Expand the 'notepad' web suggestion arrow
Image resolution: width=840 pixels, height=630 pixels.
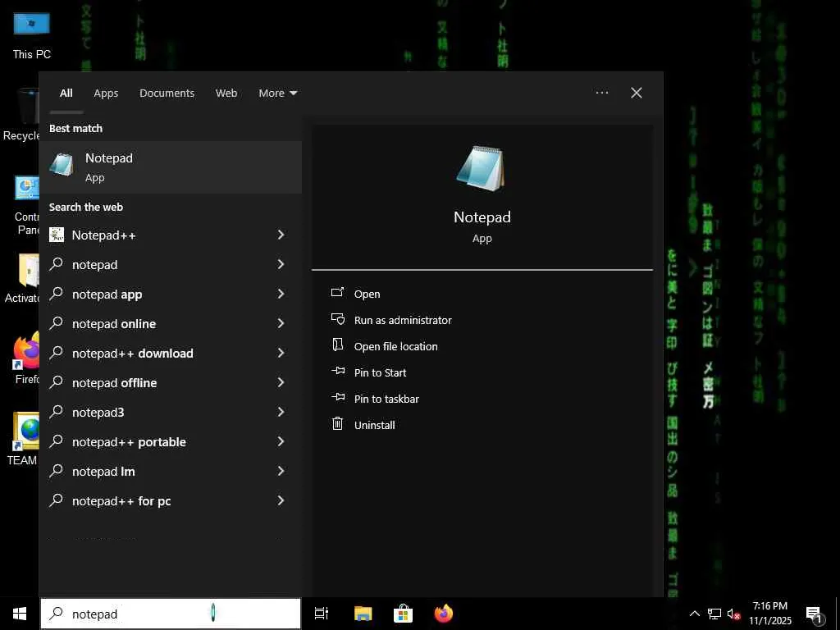click(x=281, y=264)
